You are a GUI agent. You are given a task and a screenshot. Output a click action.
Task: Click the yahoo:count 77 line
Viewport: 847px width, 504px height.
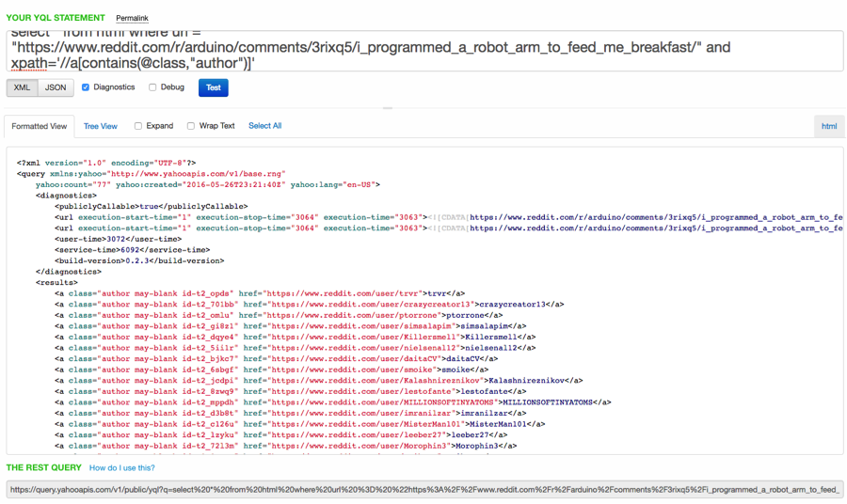208,184
